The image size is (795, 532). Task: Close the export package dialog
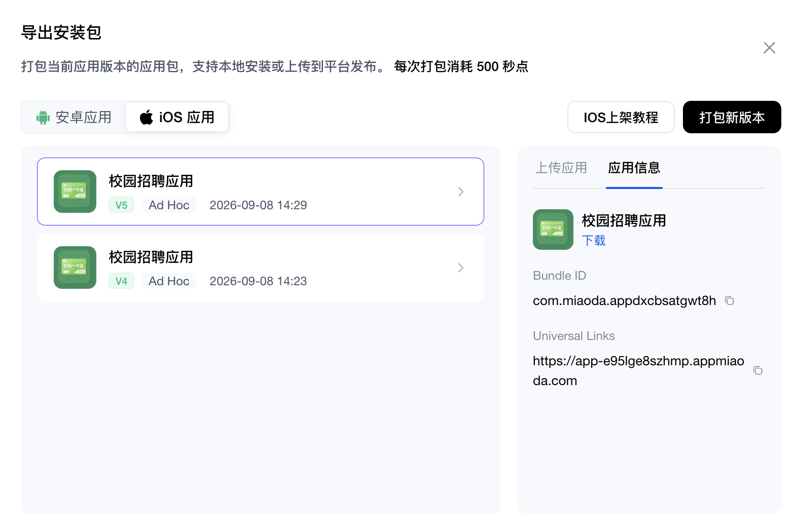pyautogui.click(x=769, y=48)
